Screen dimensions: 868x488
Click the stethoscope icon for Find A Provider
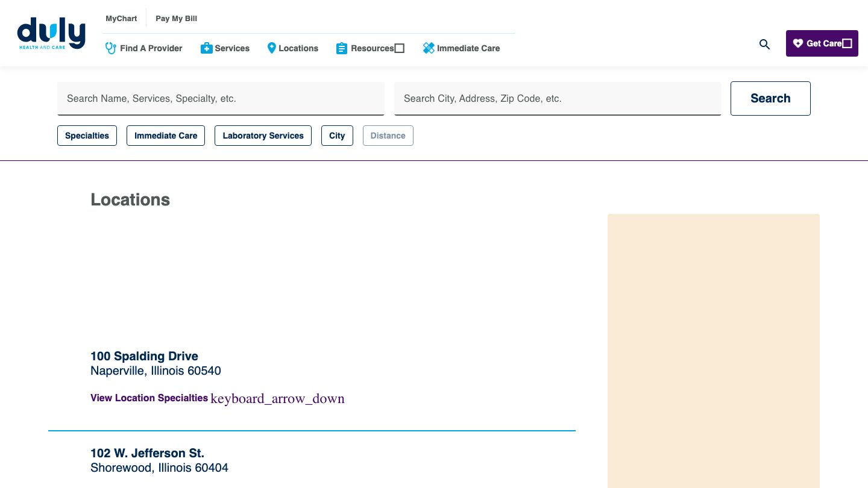[111, 48]
